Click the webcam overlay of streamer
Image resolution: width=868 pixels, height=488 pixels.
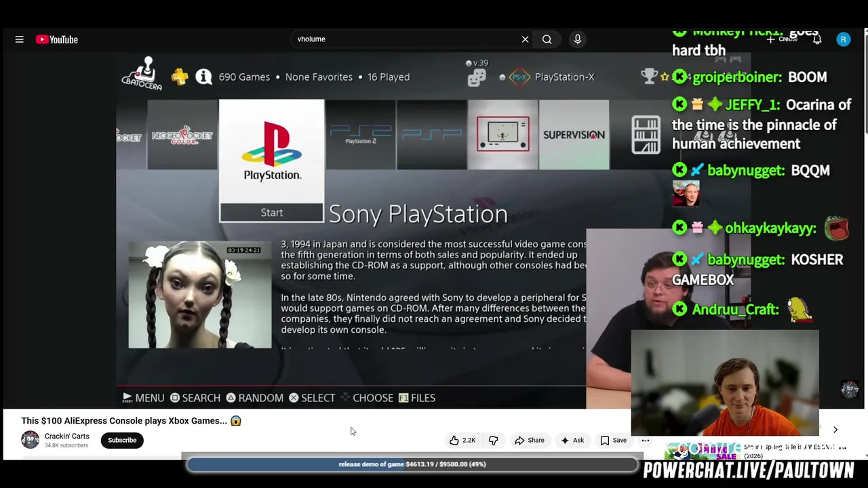pos(725,383)
